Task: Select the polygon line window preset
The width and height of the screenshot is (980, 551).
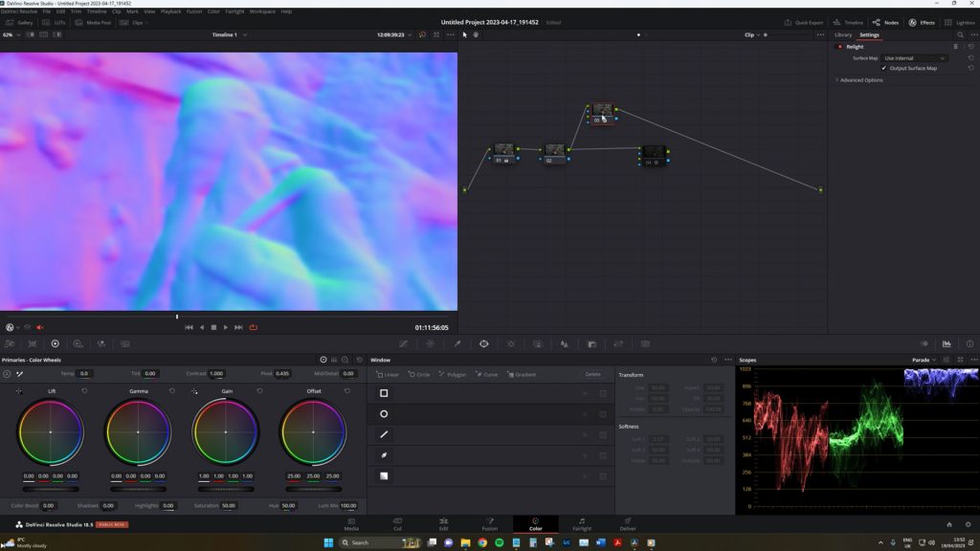Action: [x=384, y=434]
